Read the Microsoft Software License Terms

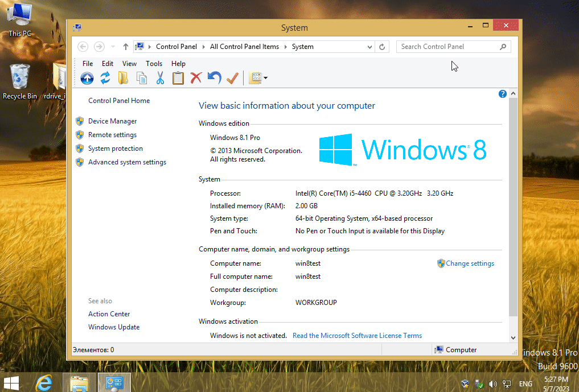(x=357, y=336)
